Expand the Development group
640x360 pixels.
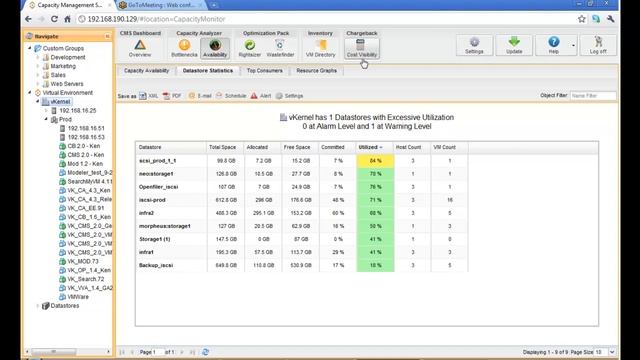pos(38,58)
